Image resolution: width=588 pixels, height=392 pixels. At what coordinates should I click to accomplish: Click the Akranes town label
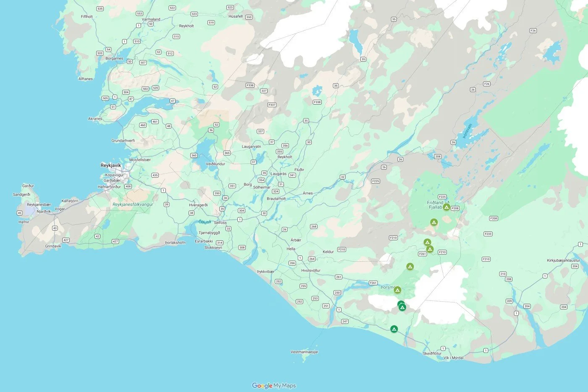(95, 119)
